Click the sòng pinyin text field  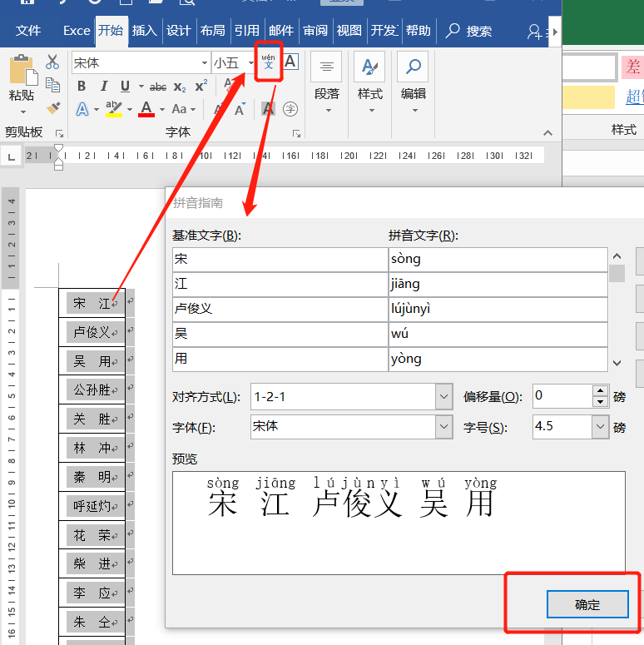[498, 259]
